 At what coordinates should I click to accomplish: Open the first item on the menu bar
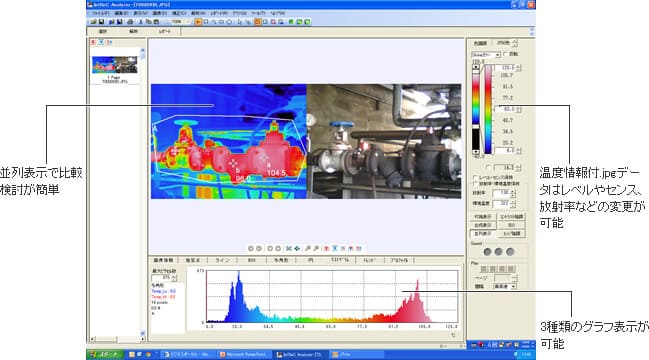click(x=100, y=13)
